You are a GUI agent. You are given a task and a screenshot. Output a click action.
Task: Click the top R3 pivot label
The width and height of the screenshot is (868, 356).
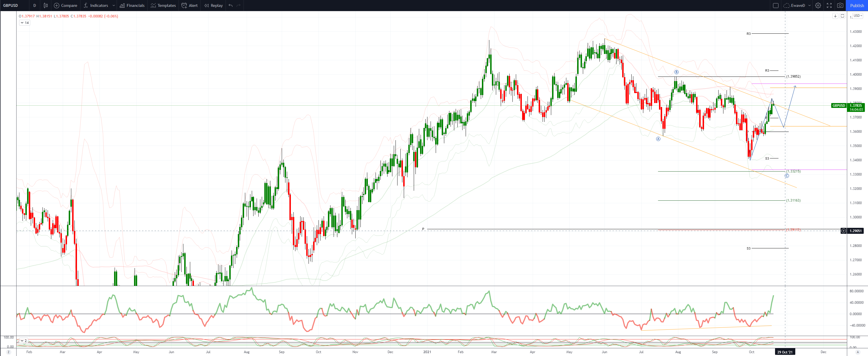pyautogui.click(x=749, y=34)
